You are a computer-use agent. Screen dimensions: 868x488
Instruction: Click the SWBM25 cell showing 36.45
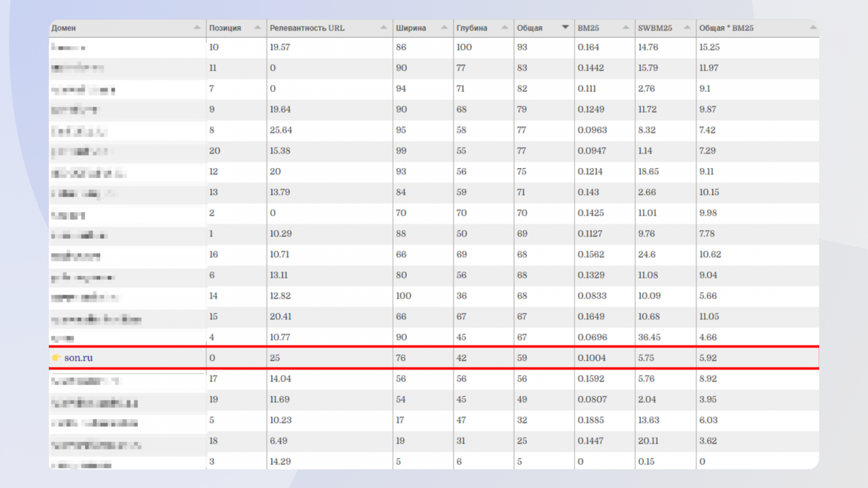649,337
